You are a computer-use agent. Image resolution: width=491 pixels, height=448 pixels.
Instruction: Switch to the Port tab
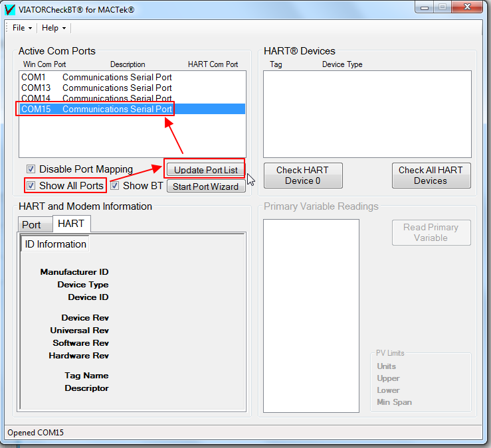point(35,224)
